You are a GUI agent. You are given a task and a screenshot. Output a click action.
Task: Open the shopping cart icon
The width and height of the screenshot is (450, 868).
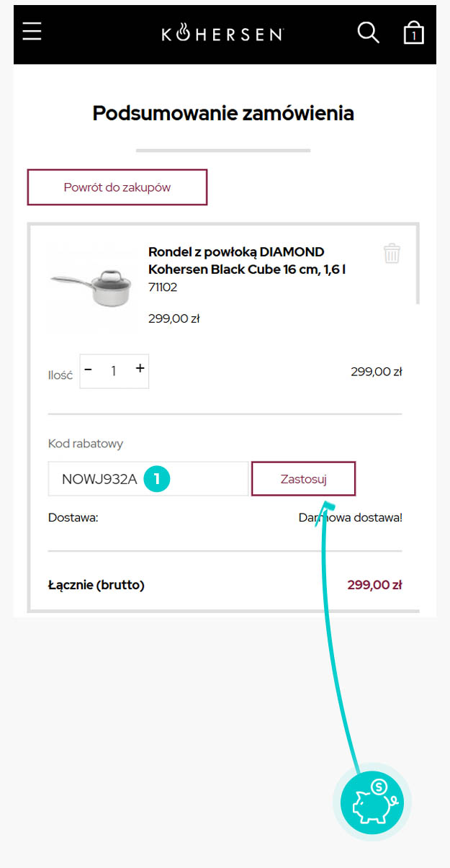click(x=413, y=33)
